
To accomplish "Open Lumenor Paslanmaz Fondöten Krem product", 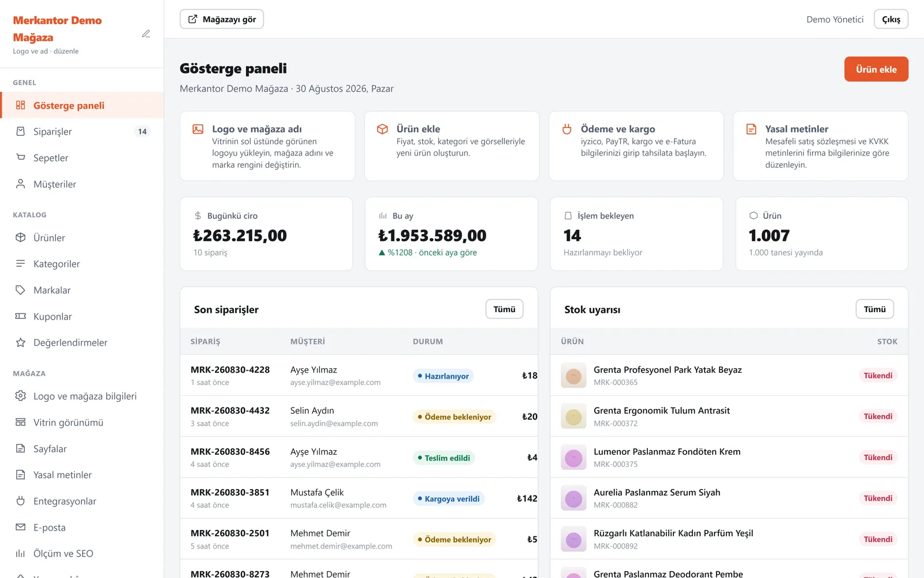I will click(x=667, y=452).
